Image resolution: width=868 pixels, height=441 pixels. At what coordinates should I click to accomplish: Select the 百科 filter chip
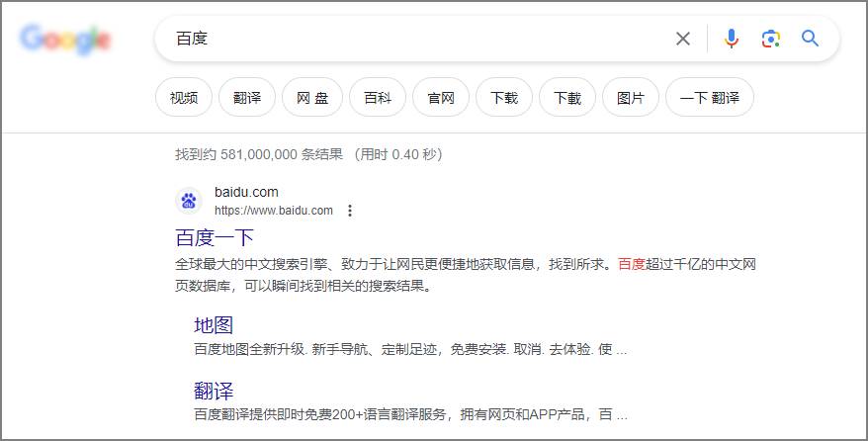(378, 97)
